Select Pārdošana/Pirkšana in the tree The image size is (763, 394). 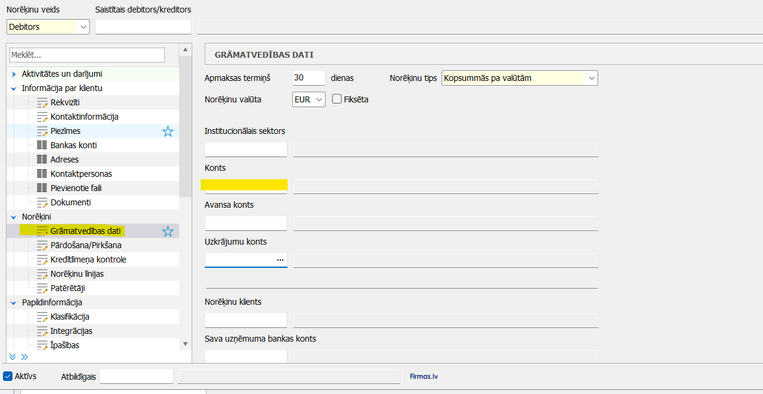(x=86, y=245)
